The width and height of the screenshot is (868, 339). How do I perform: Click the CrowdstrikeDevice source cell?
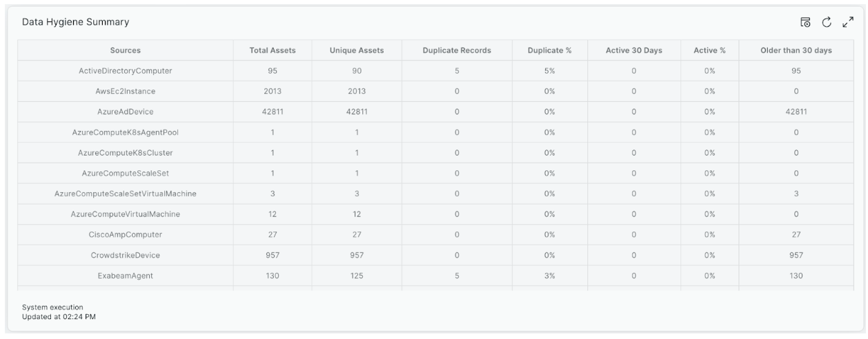click(x=126, y=255)
